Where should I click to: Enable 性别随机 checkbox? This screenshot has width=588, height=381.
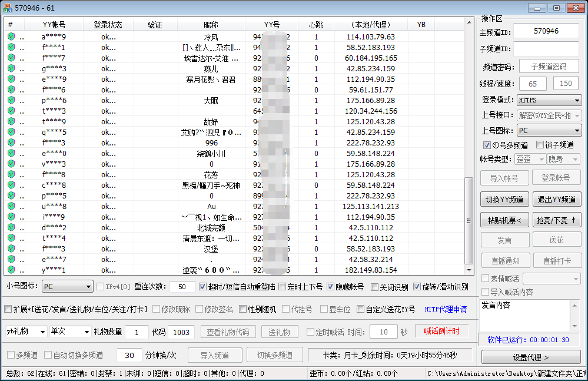[x=242, y=309]
